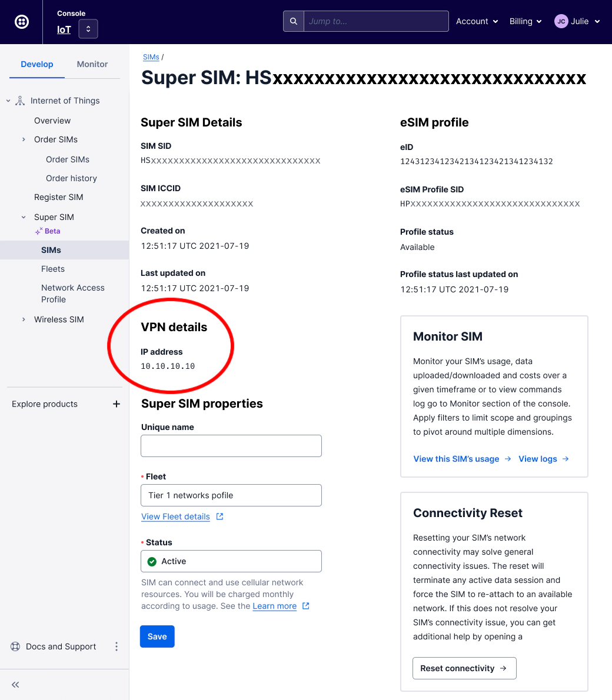Click external link icon beside Learn more
The image size is (612, 700).
305,606
